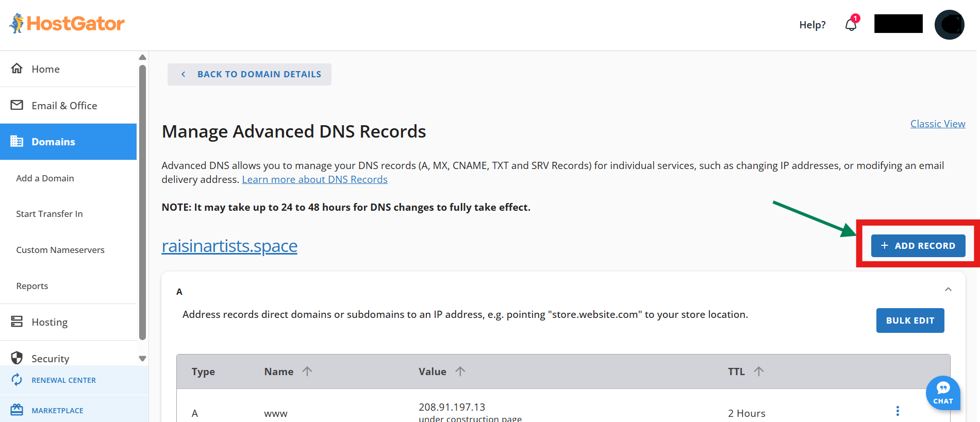The height and width of the screenshot is (422, 980).
Task: Click the sidebar scroll up arrow
Action: pyautogui.click(x=143, y=57)
